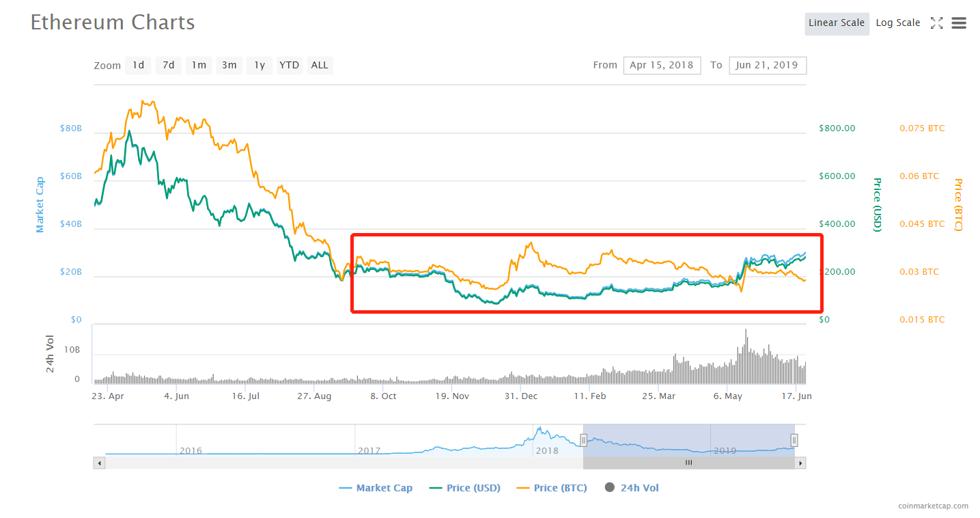Grab the left navigator range handle

[583, 439]
